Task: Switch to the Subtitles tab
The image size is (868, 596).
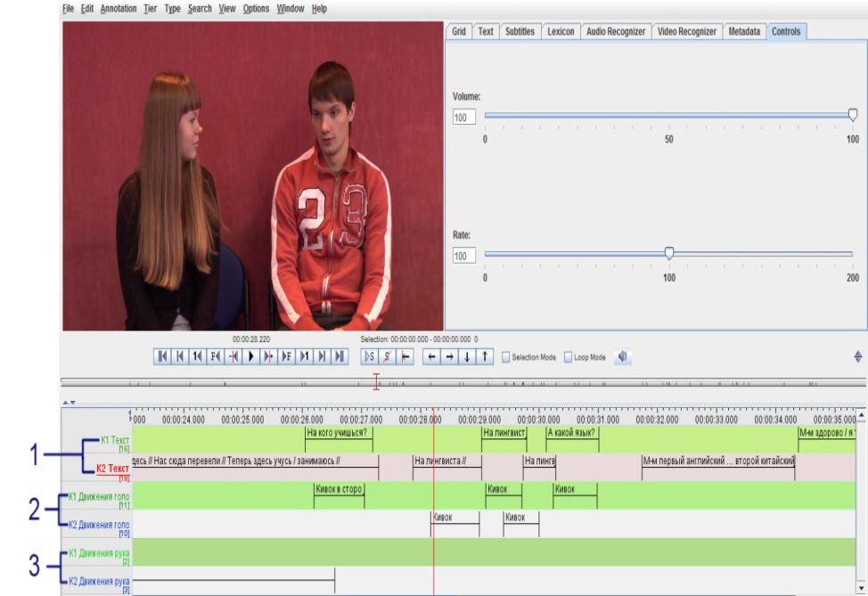Action: 520,31
